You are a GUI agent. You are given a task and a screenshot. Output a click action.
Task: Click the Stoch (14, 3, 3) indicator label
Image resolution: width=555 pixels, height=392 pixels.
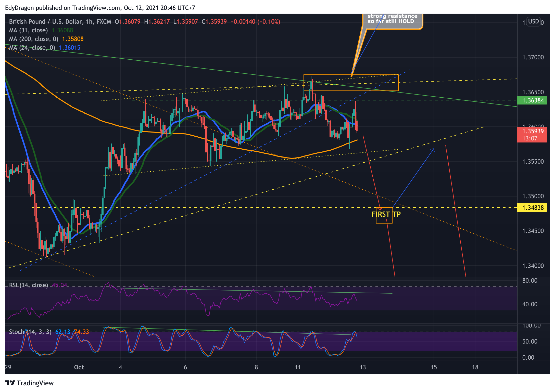click(30, 332)
